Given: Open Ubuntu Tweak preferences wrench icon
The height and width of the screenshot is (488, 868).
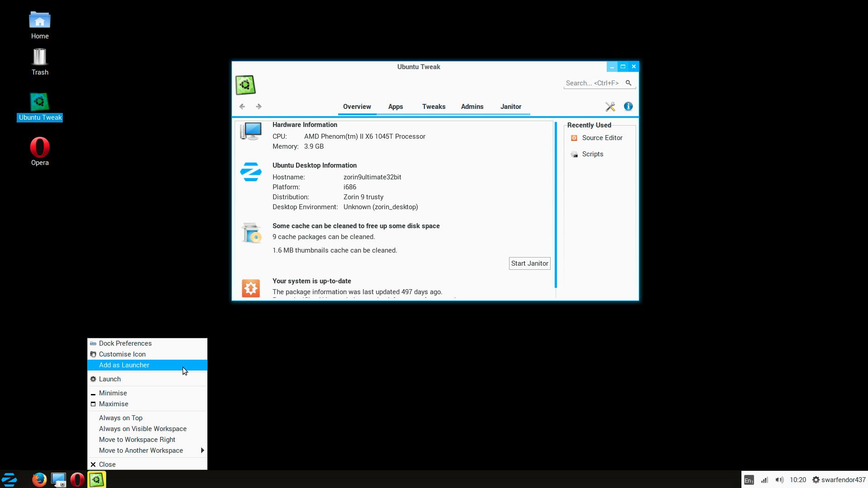Looking at the screenshot, I should point(610,107).
